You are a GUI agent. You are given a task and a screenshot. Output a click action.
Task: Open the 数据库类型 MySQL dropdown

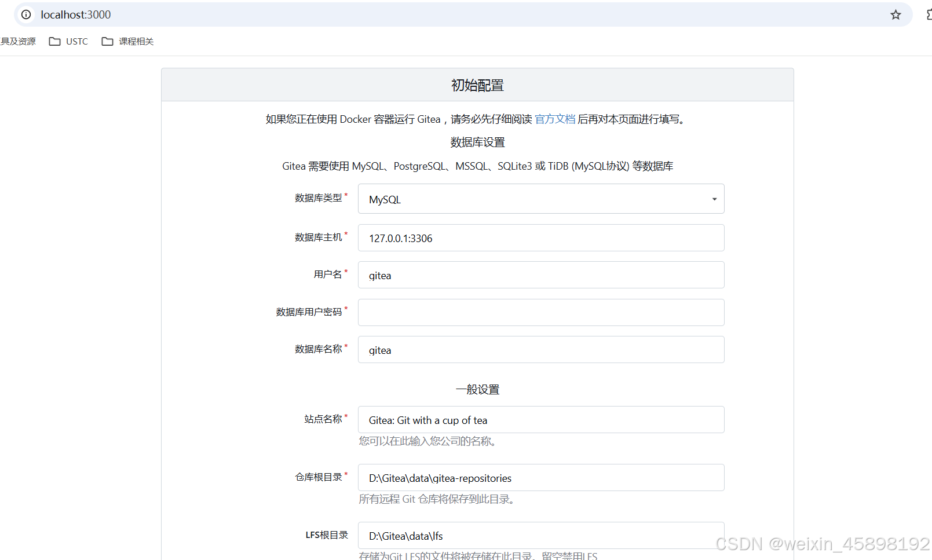pyautogui.click(x=541, y=199)
